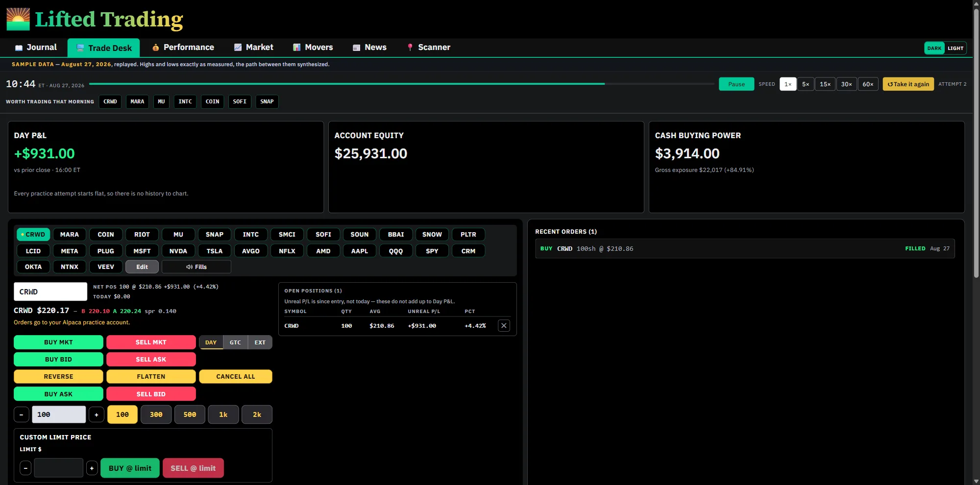
Task: Pick MARA from worth trading that morning
Action: (137, 102)
